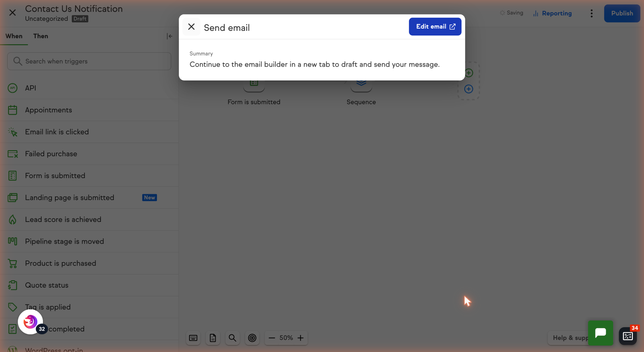Select the Email link is clicked icon

tap(12, 132)
